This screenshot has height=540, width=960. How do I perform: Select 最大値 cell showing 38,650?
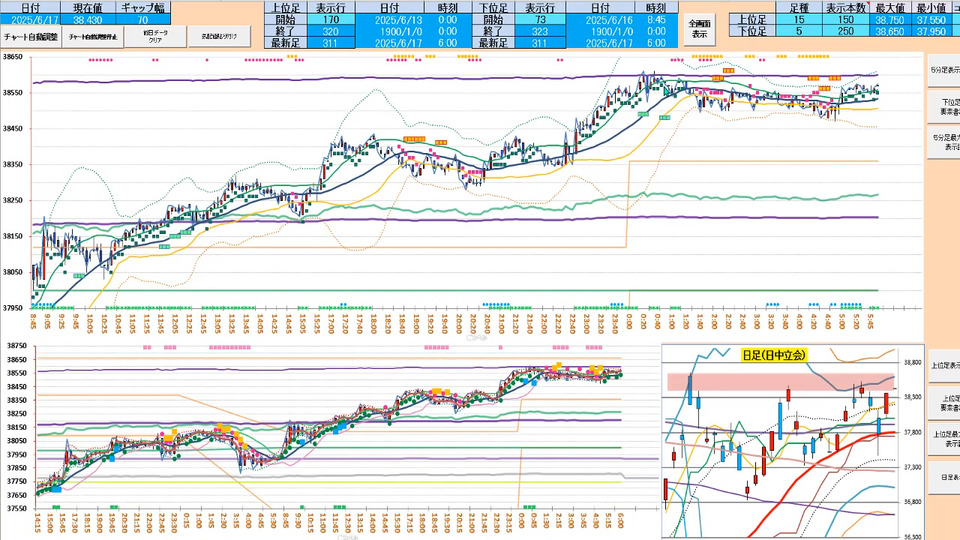pyautogui.click(x=891, y=31)
